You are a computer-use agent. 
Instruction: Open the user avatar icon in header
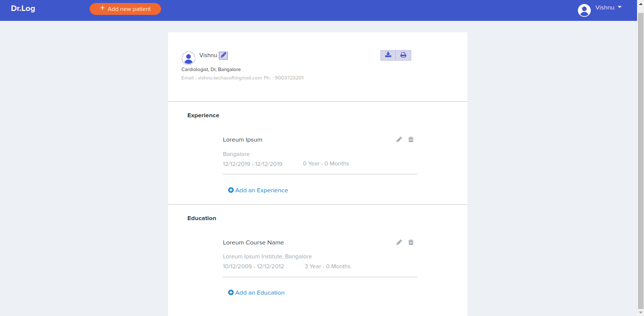(584, 10)
